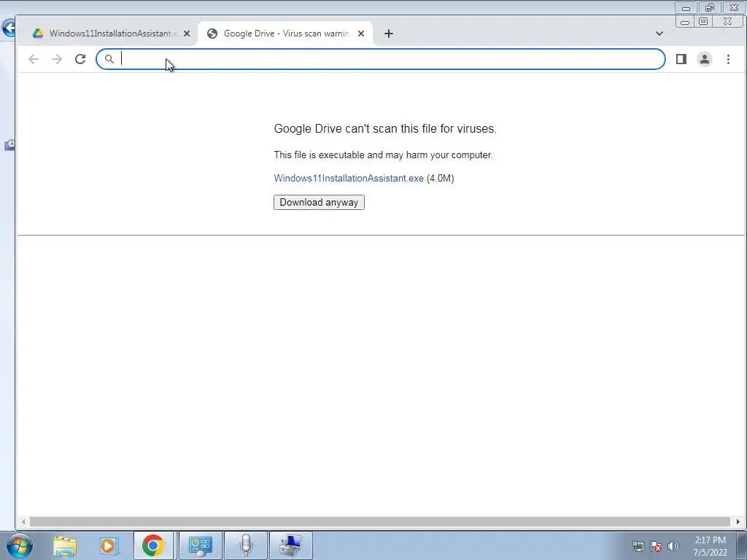
Task: Open the computer toolbox taskbar item
Action: point(290,545)
